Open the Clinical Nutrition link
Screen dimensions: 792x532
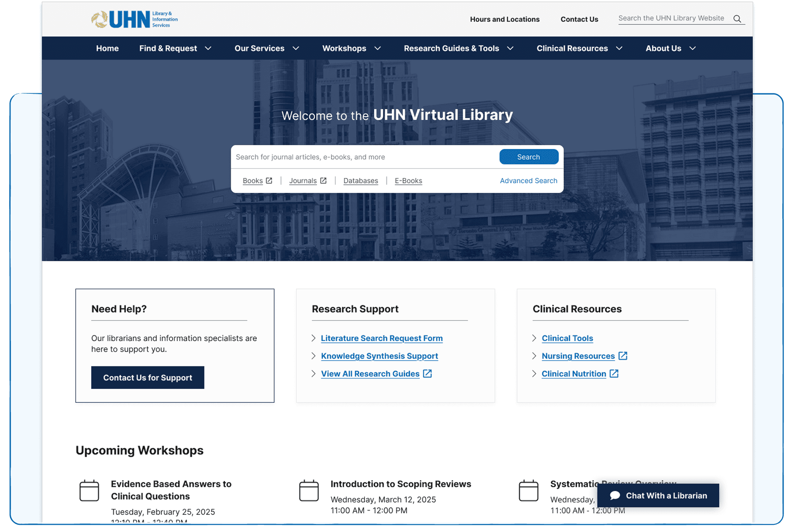(x=574, y=374)
